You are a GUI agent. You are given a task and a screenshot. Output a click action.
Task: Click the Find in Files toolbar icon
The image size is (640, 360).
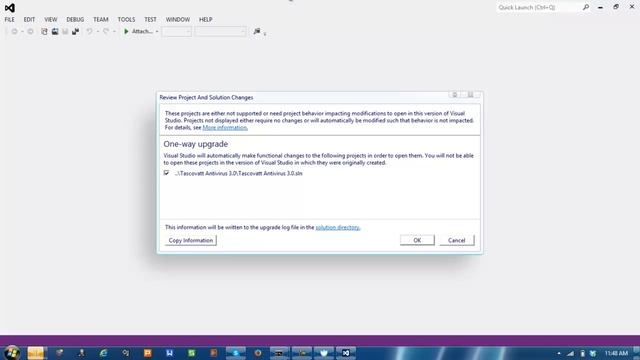(x=257, y=31)
